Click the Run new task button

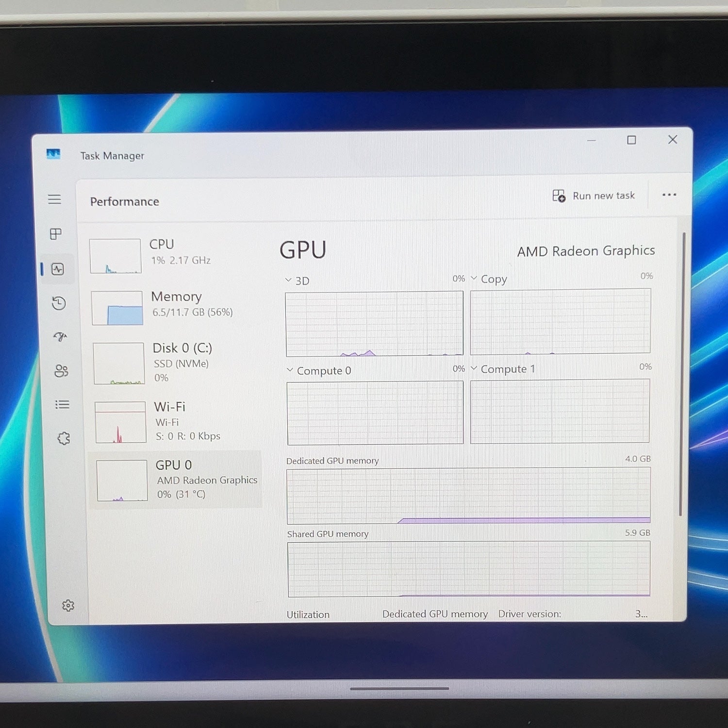(594, 196)
